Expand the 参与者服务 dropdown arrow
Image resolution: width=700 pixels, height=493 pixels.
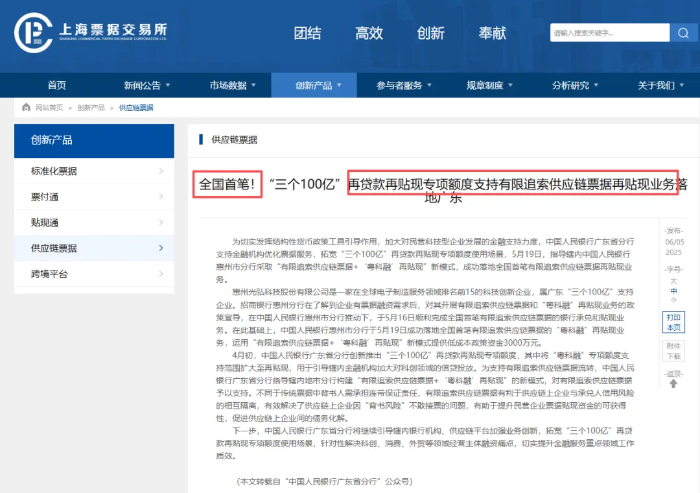click(429, 85)
